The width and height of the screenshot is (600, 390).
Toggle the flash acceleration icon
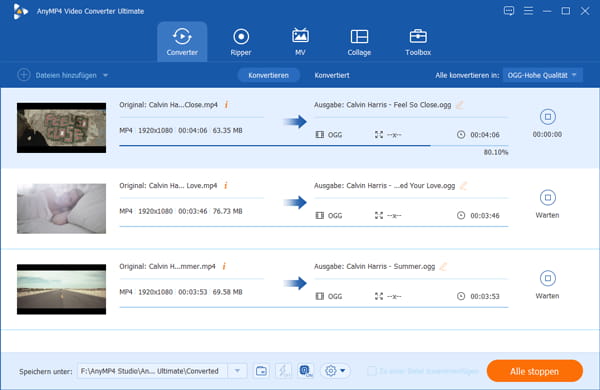point(283,371)
